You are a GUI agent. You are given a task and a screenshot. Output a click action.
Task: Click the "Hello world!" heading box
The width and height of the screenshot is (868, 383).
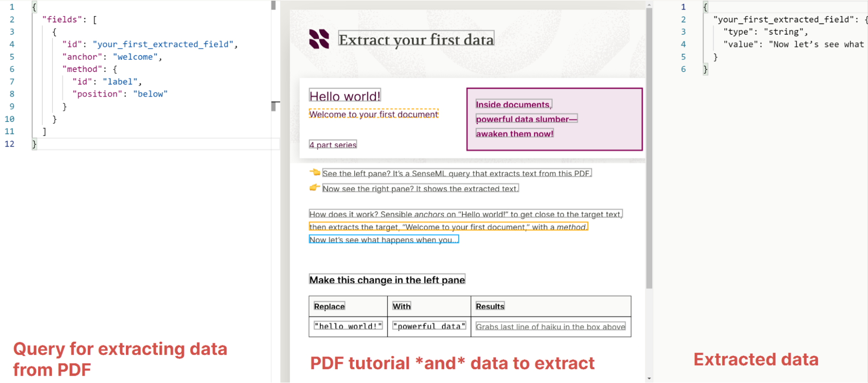pos(345,95)
